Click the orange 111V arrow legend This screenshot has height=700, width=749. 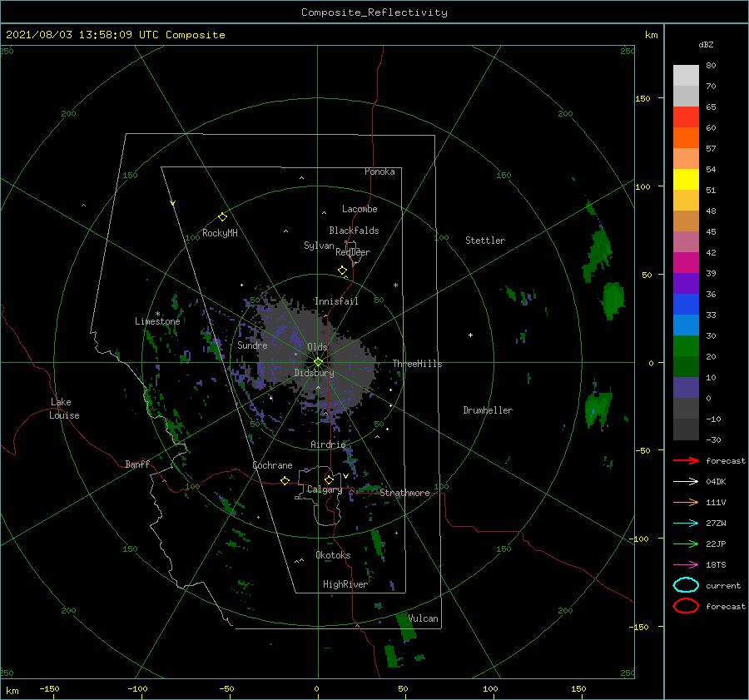686,502
